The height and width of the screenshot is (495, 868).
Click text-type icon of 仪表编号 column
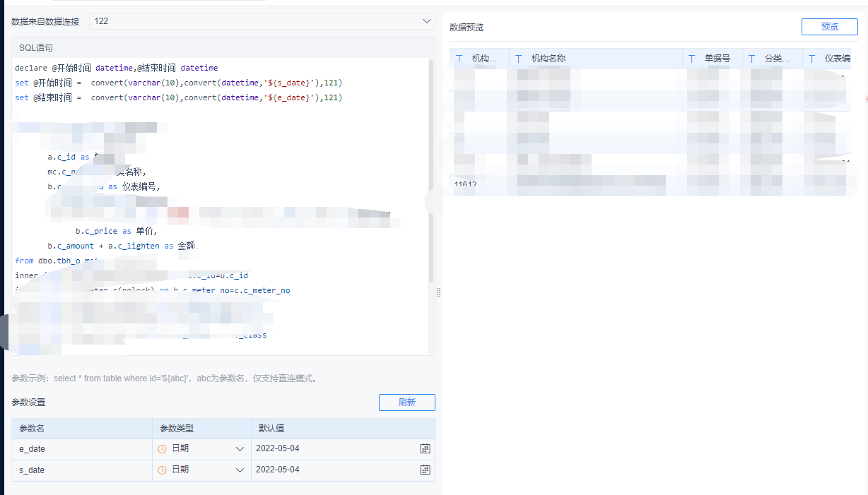812,59
